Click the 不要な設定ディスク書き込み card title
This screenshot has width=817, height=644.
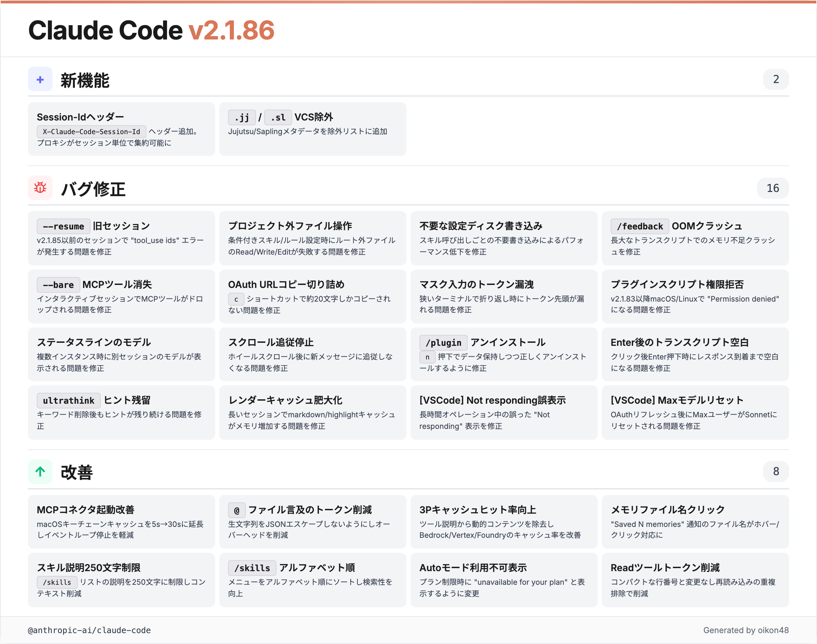[x=481, y=226]
